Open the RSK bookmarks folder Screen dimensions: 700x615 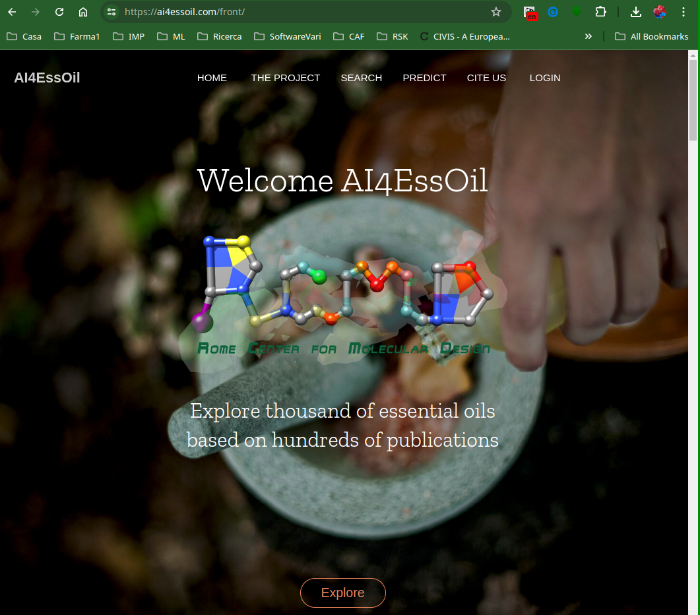click(393, 37)
